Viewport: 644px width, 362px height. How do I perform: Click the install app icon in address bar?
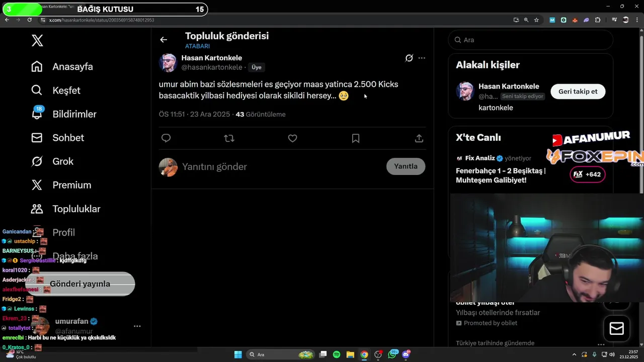coord(516,20)
